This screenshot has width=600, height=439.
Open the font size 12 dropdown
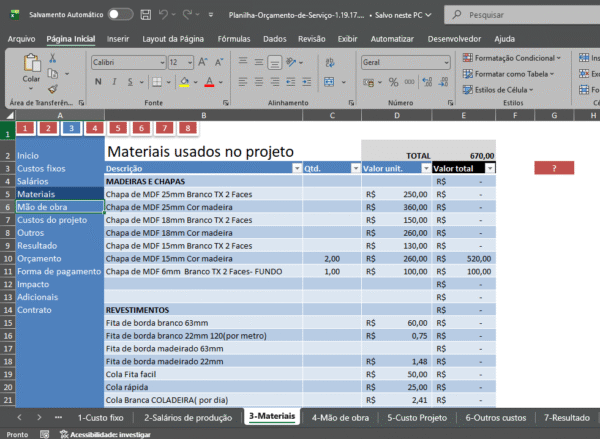190,62
